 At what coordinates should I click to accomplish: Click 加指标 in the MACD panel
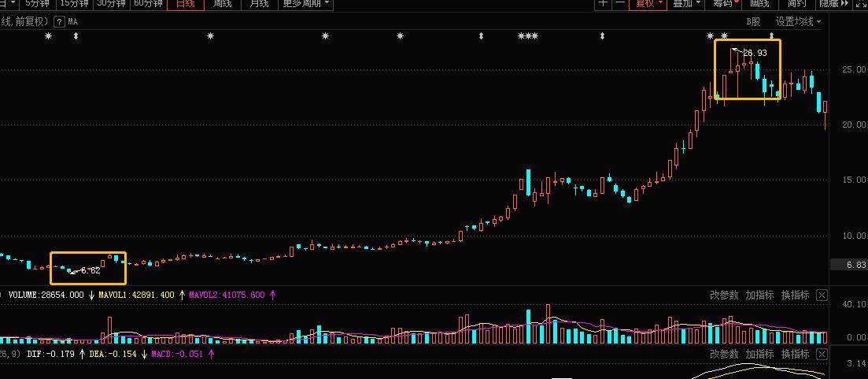[759, 354]
